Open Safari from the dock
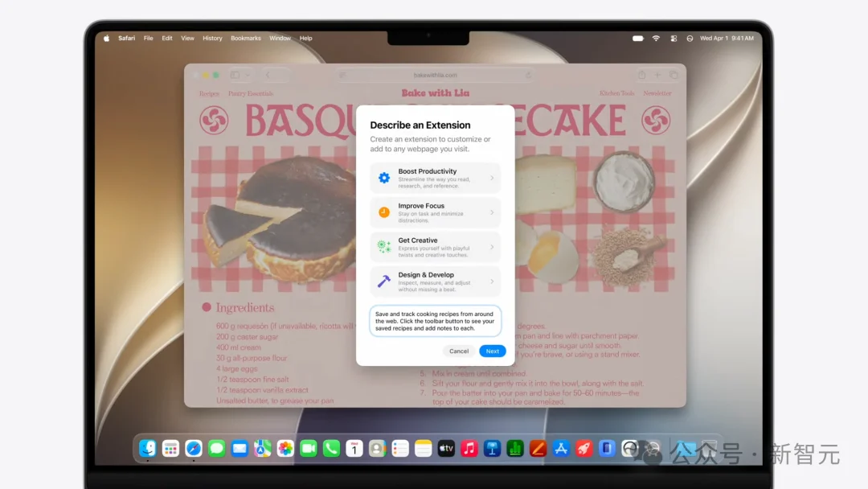 click(x=193, y=448)
